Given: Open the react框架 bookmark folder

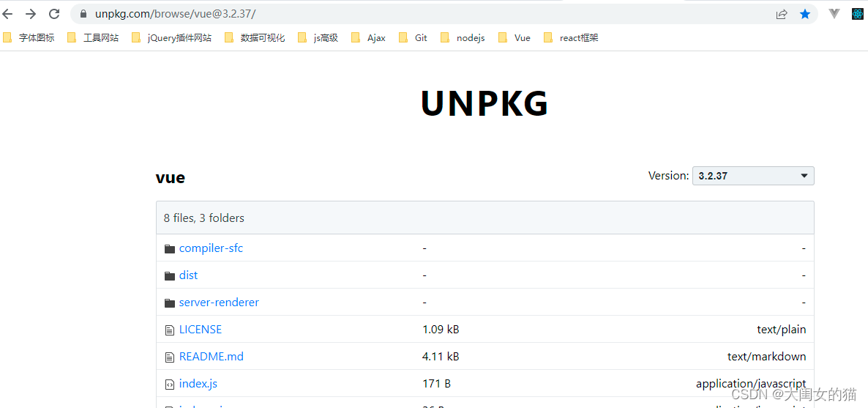Looking at the screenshot, I should point(571,37).
